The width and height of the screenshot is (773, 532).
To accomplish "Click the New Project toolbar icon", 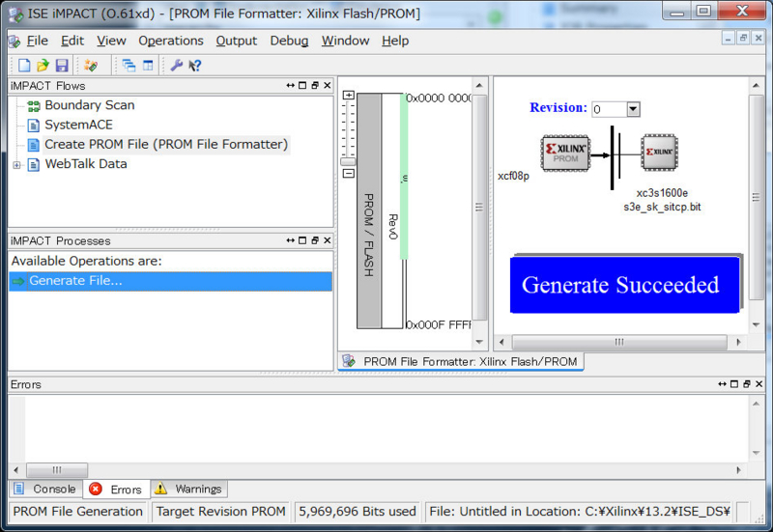I will 24,65.
